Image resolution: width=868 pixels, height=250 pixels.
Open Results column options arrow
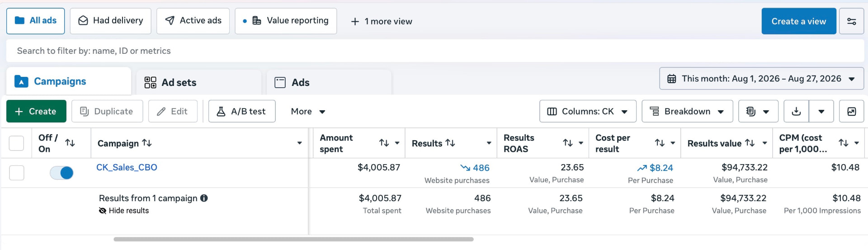(489, 143)
